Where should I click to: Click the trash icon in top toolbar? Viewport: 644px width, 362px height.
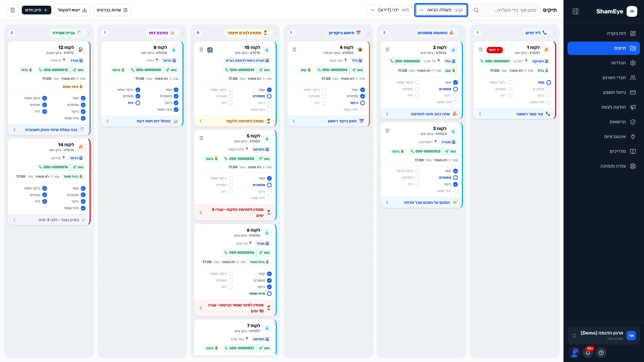tap(13, 10)
